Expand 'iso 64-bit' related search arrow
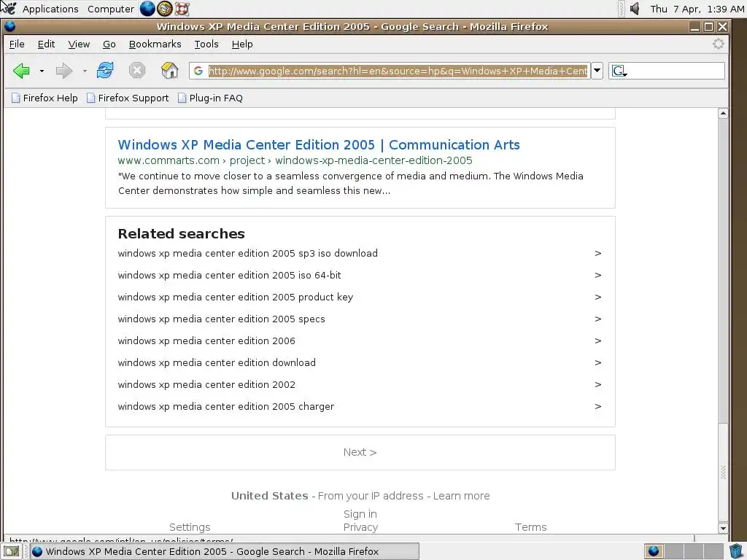 [x=598, y=275]
